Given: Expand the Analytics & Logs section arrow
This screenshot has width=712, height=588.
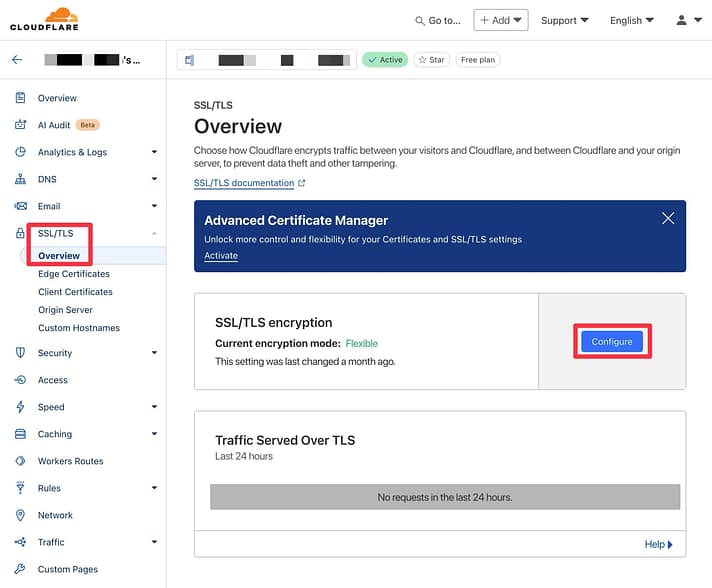Looking at the screenshot, I should point(154,152).
